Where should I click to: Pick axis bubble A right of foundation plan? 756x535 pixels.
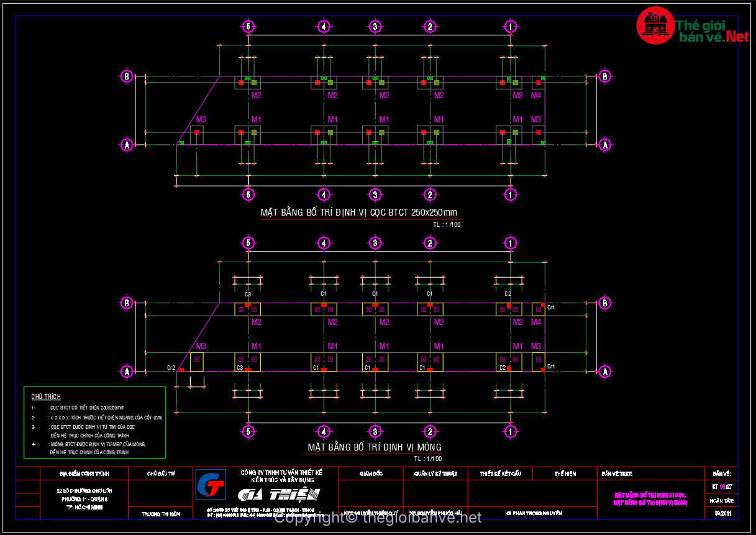604,372
